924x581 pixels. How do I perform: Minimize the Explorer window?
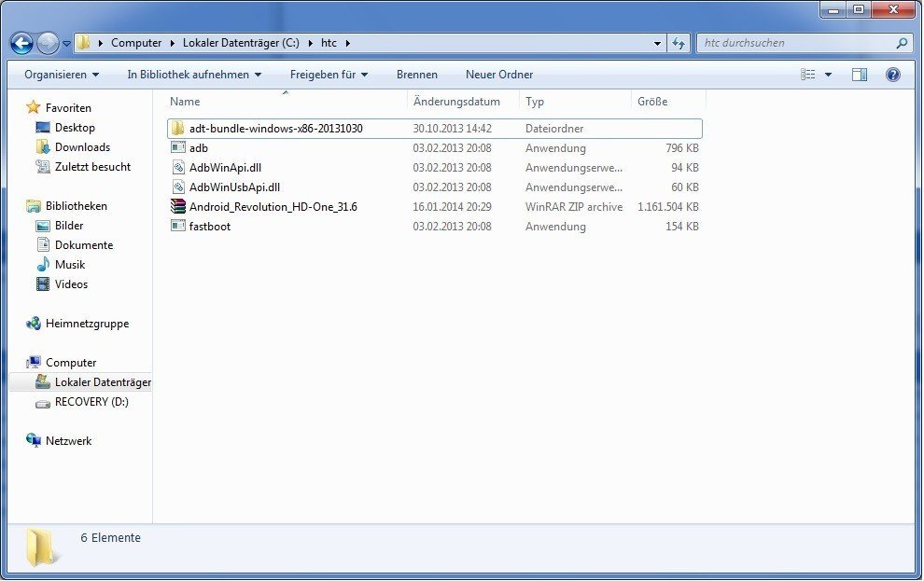[833, 9]
